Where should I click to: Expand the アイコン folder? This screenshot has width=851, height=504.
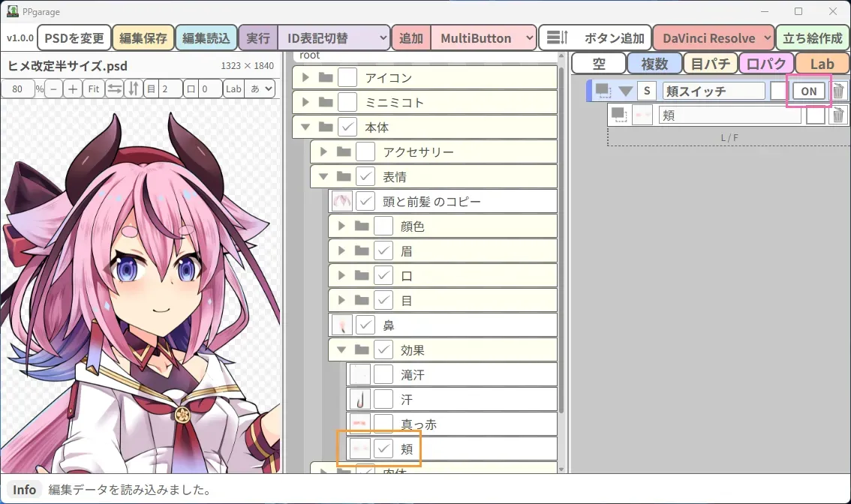coord(305,77)
